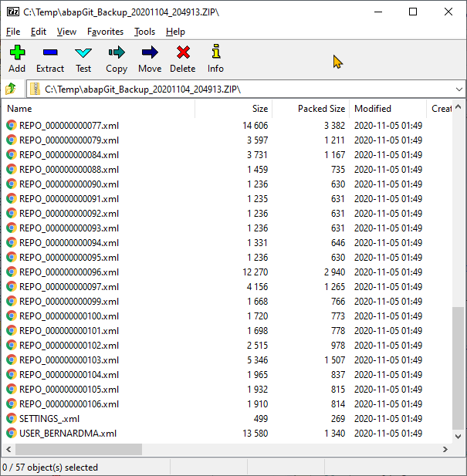The height and width of the screenshot is (476, 467).
Task: Select file REPO_00000000102.xml
Action: click(69, 346)
